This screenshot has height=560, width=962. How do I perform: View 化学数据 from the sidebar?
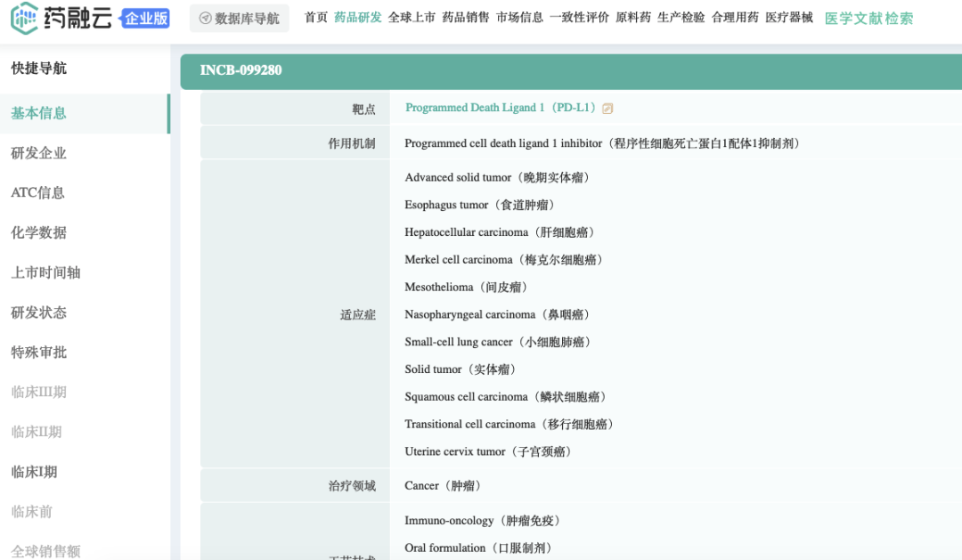tap(37, 232)
